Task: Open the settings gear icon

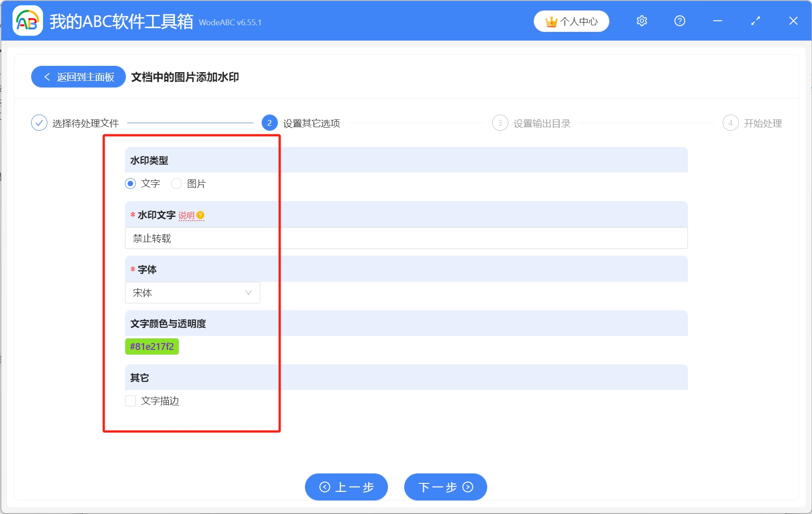Action: 641,21
